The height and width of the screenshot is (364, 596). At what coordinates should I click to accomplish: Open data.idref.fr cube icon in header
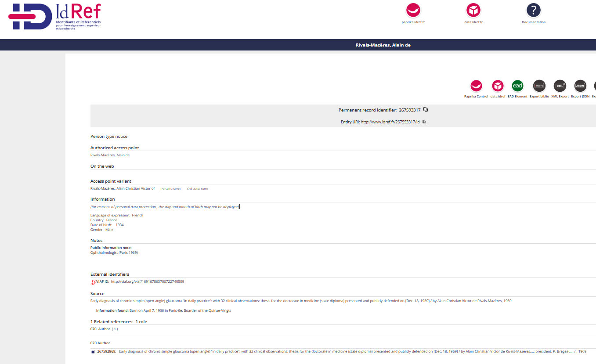coord(473,10)
